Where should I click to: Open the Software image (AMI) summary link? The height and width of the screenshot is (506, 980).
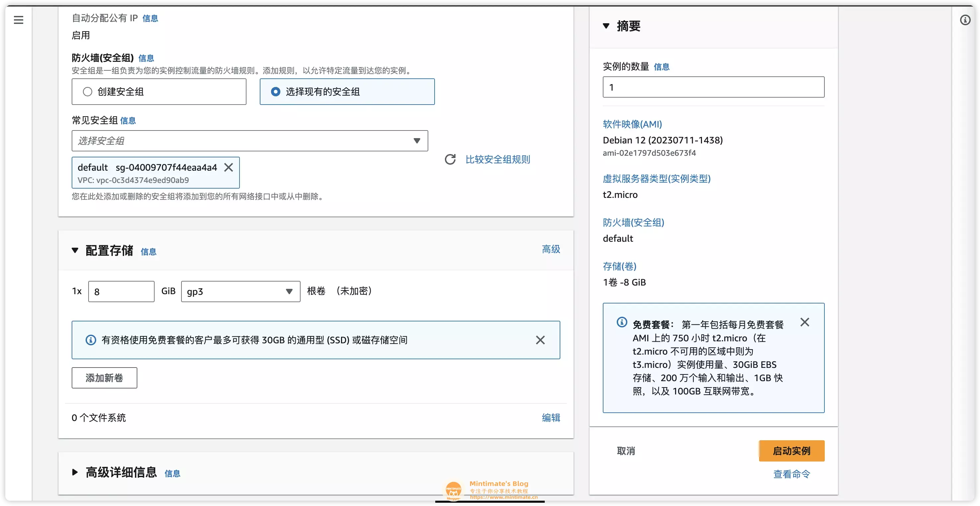pos(632,124)
